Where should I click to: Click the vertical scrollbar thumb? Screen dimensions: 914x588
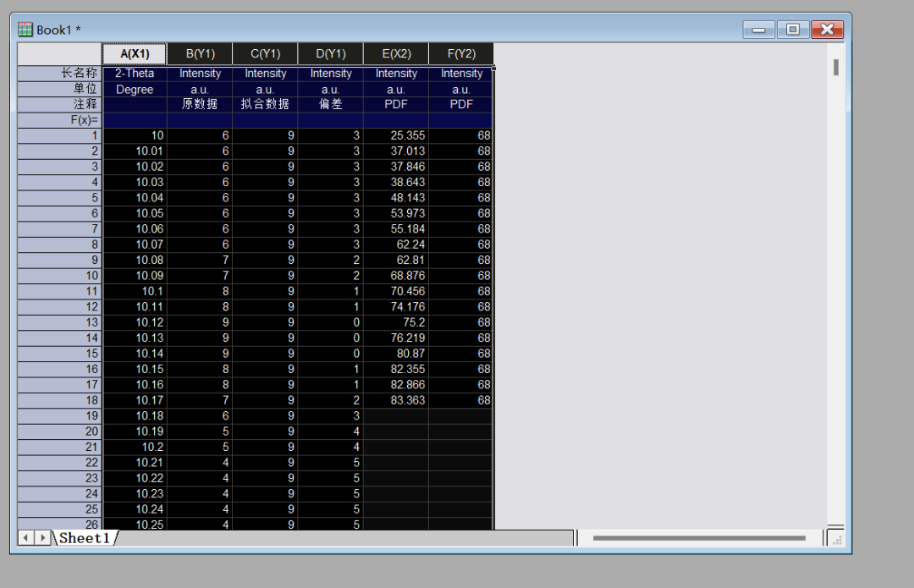coord(835,67)
